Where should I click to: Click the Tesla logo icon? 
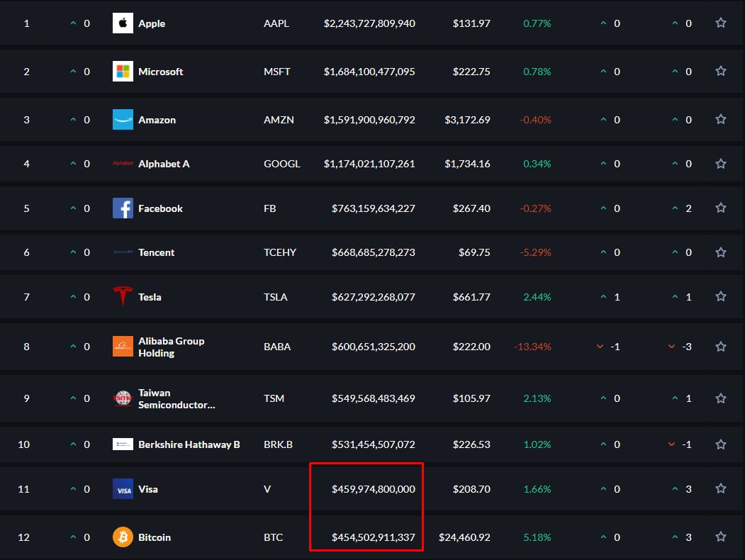click(x=123, y=296)
